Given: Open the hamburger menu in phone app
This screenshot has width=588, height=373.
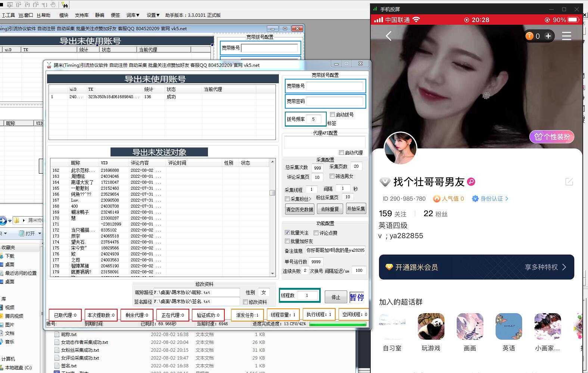Looking at the screenshot, I should click(x=566, y=36).
